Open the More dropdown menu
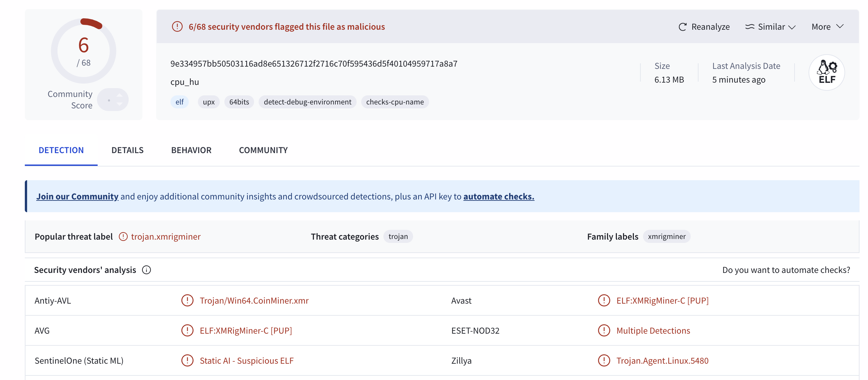 click(827, 27)
